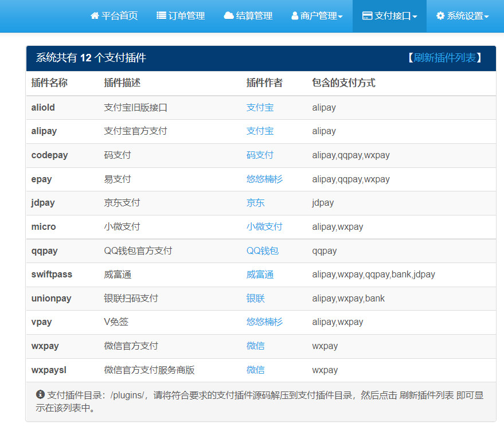Screen dimensions: 504x427
Task: Click the 银联扫码支付 description
Action: (x=131, y=299)
